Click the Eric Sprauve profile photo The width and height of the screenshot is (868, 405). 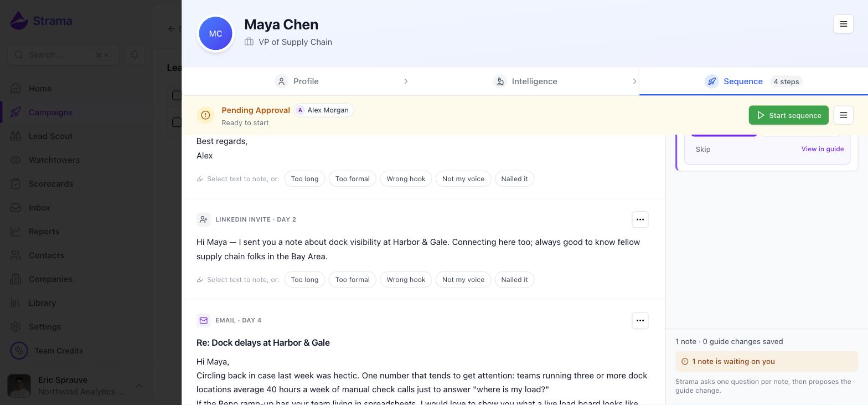19,386
